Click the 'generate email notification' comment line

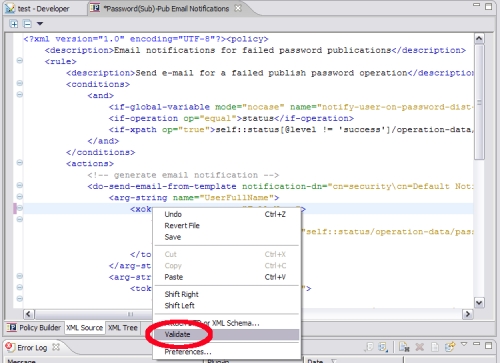click(183, 175)
